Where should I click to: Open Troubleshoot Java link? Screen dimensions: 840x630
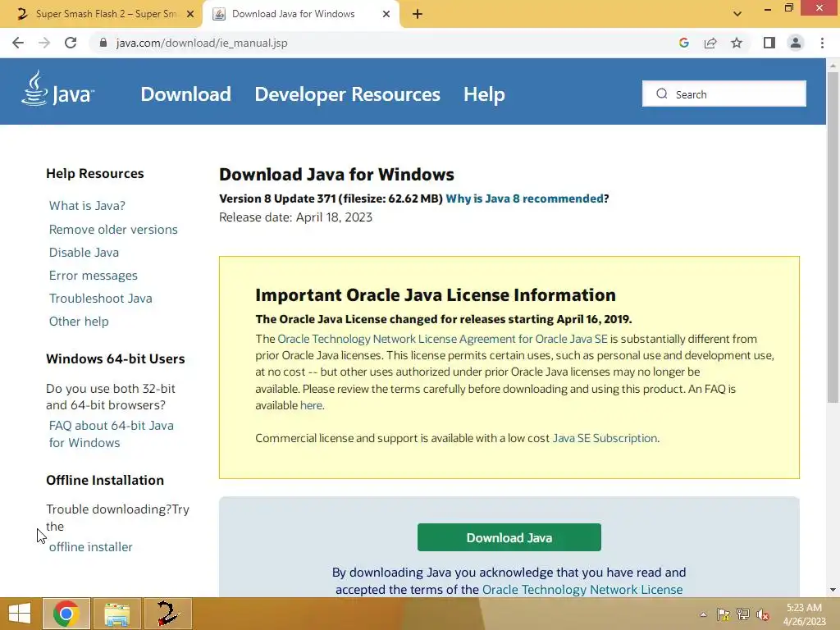[x=101, y=299]
